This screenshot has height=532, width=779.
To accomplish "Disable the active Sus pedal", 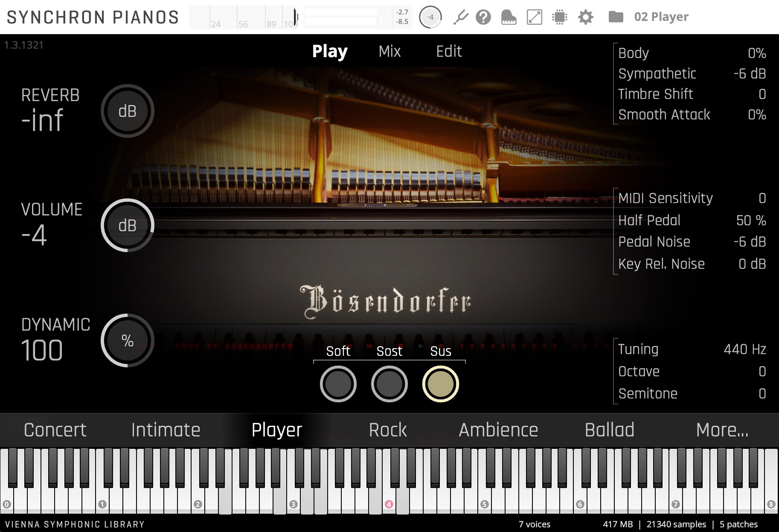I will 441,384.
